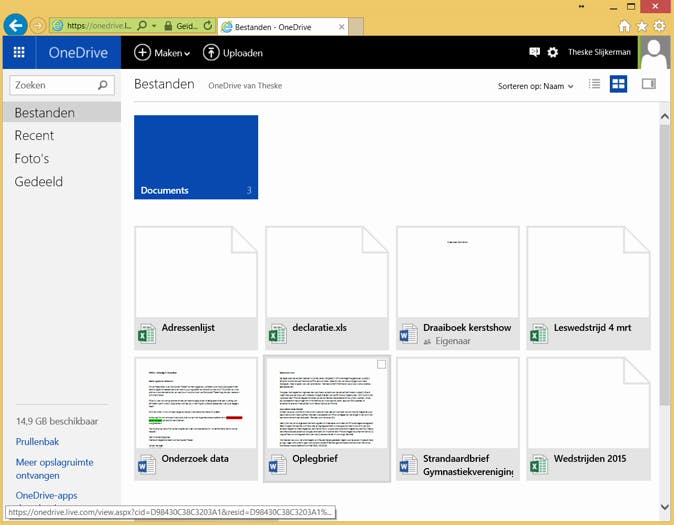Screen dimensions: 674x525
Task: Toggle the details pane icon
Action: [x=649, y=84]
